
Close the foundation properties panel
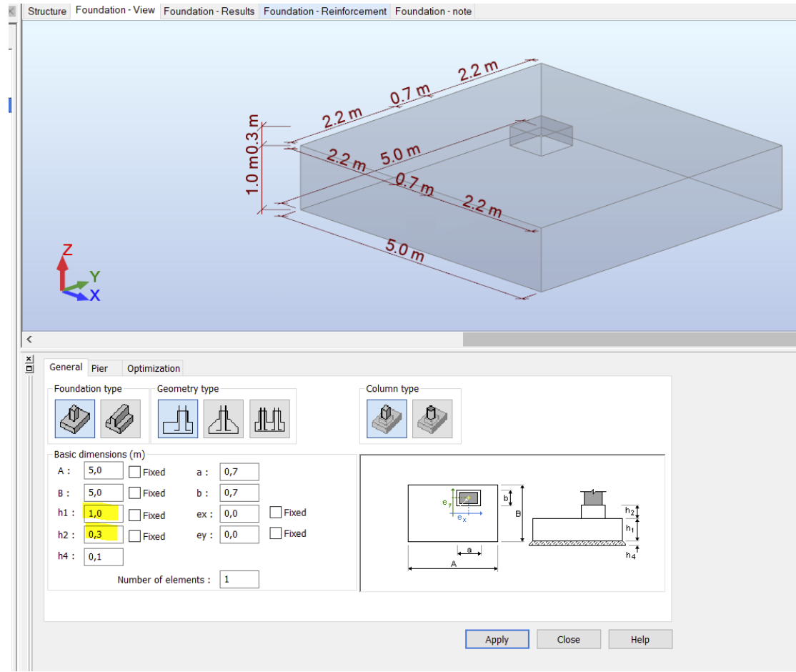(x=569, y=639)
